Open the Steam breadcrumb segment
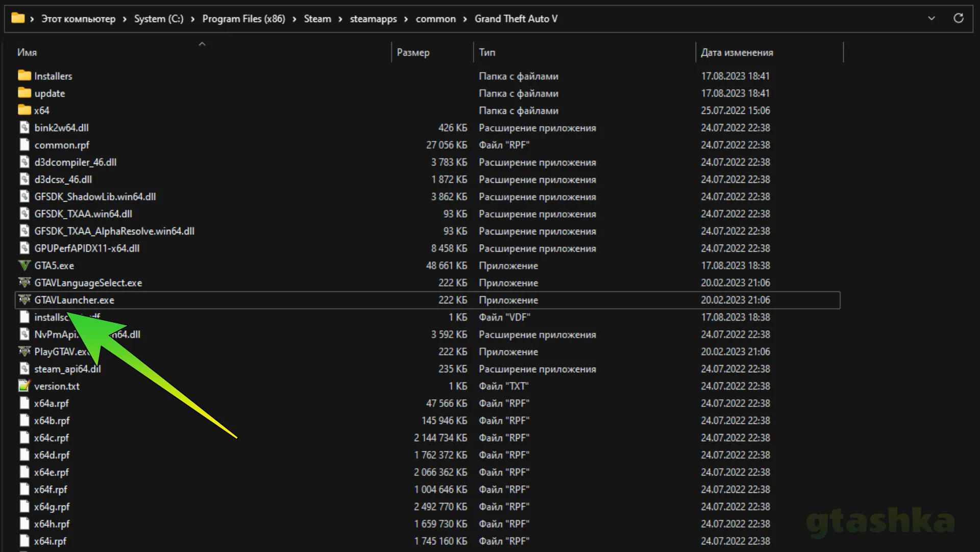The width and height of the screenshot is (980, 552). pos(317,19)
